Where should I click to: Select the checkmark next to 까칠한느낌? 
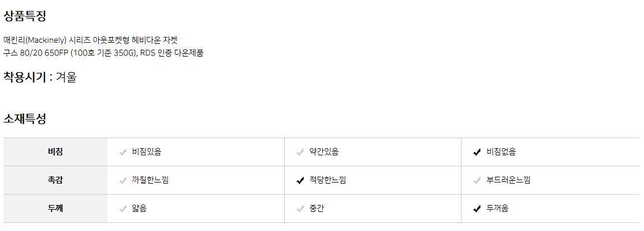click(x=122, y=181)
